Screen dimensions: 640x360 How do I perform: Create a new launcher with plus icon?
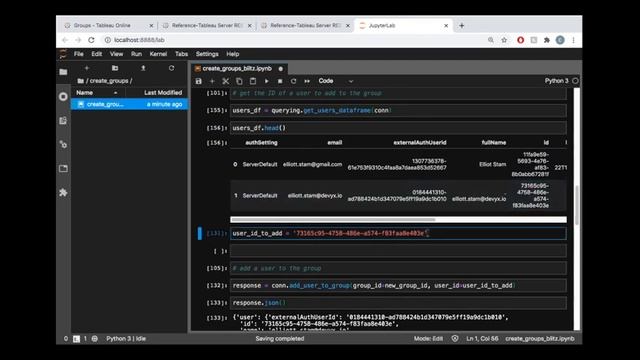[87, 68]
